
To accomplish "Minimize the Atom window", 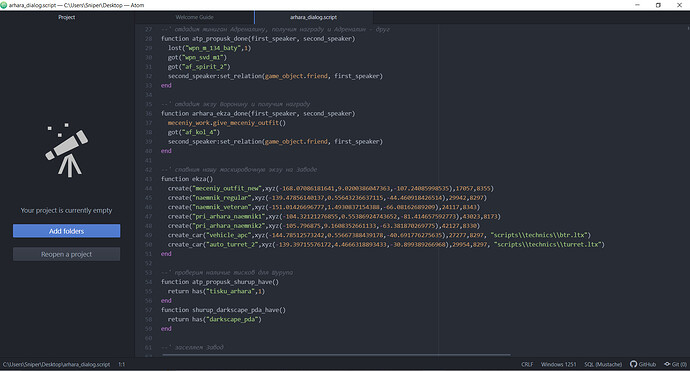I will tap(637, 5).
